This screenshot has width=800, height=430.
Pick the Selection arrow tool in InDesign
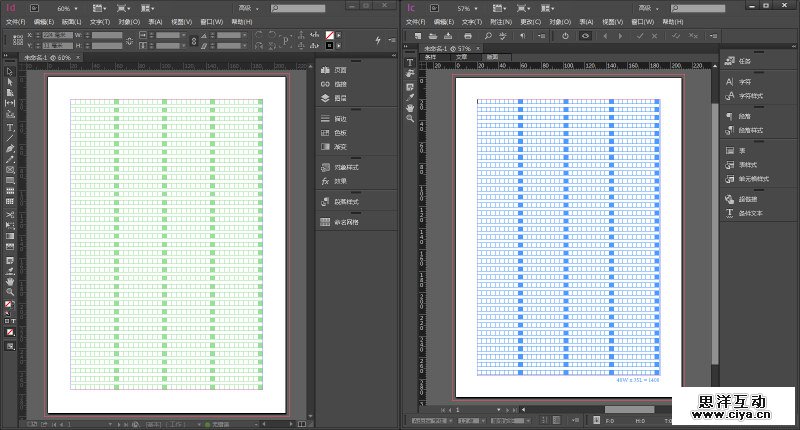[x=10, y=72]
